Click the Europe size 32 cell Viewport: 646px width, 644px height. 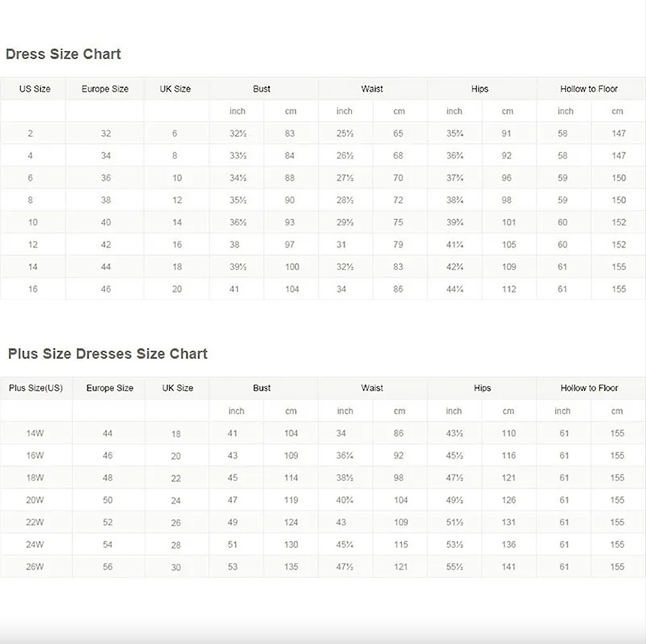coord(106,134)
